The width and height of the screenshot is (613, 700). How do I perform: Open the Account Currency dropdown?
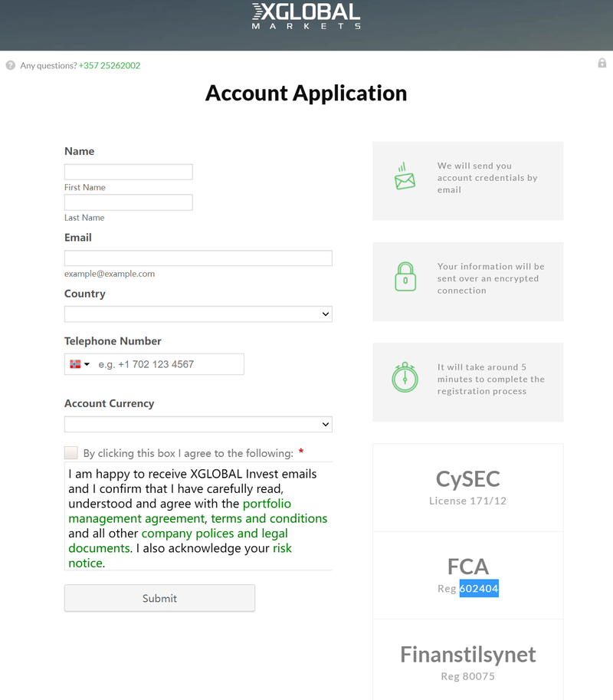198,424
